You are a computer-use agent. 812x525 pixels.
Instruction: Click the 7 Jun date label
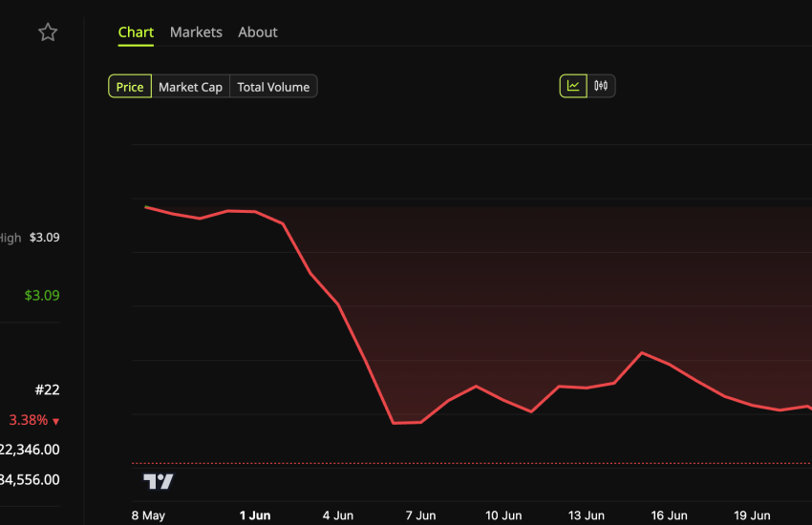pyautogui.click(x=420, y=515)
